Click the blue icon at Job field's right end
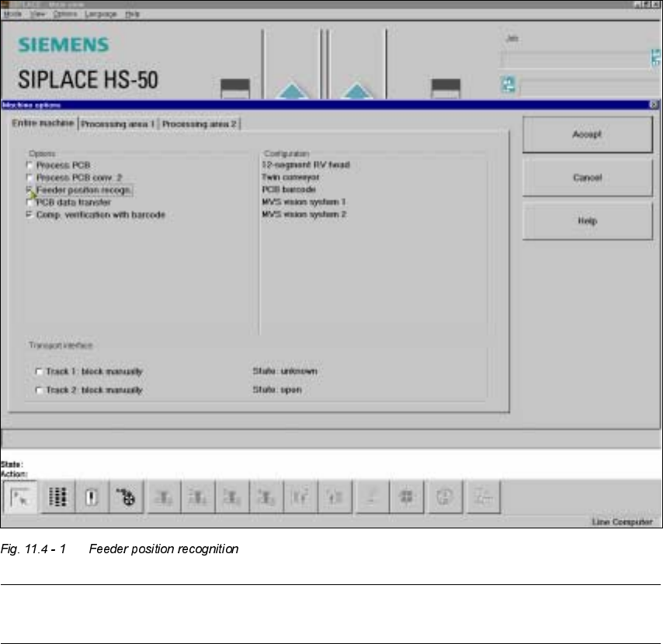 (x=656, y=57)
